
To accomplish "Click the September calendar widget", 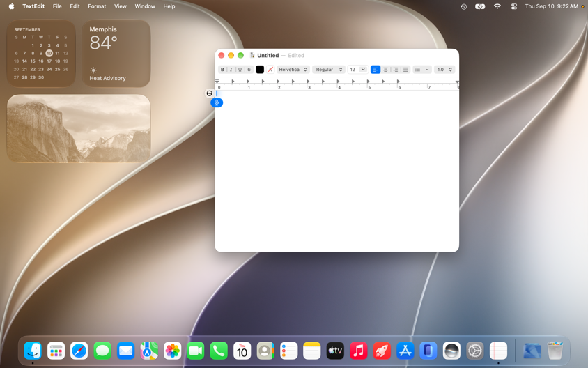I will click(41, 54).
